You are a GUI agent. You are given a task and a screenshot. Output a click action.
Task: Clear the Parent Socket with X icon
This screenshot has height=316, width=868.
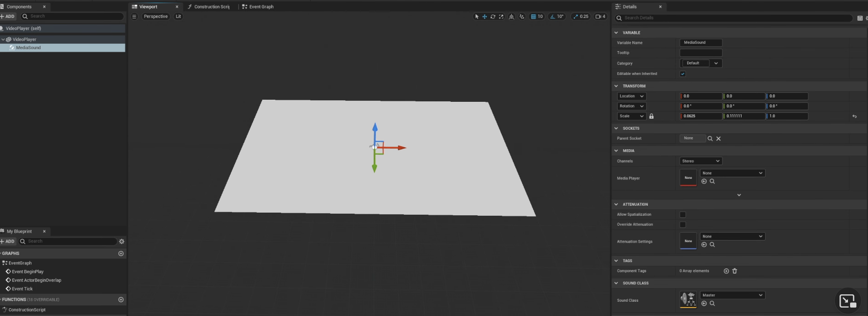tap(718, 139)
